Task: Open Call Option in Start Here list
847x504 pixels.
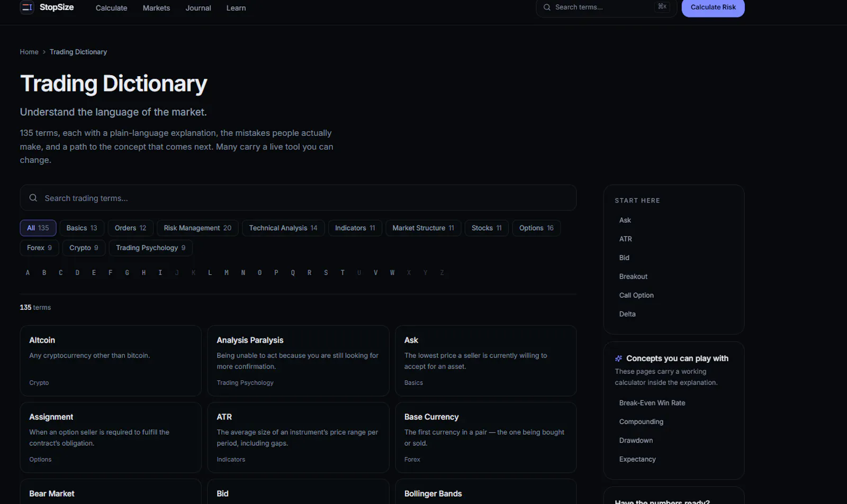Action: 636,295
